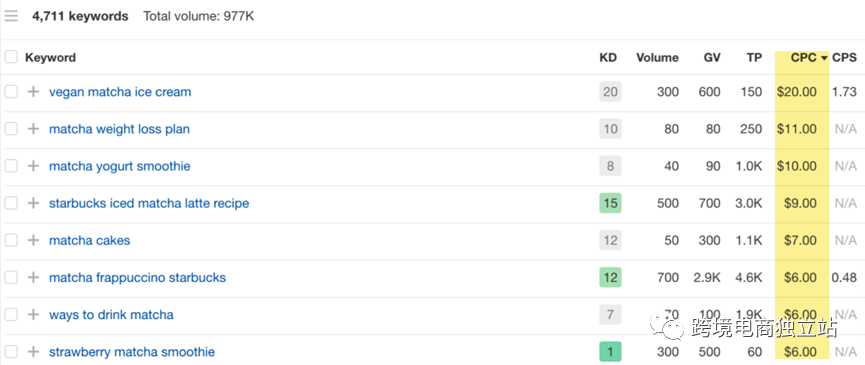Add starbucks iced matcha latte recipe with plus

coord(34,203)
